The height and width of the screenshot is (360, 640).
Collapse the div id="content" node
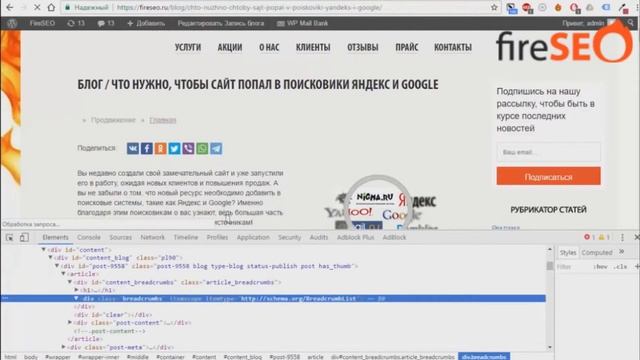[44, 249]
